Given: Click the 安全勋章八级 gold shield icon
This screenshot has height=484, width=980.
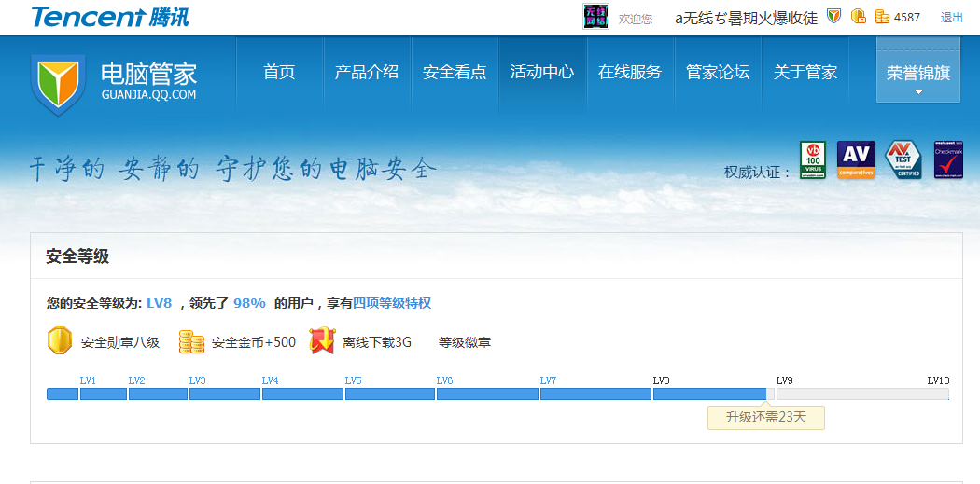Looking at the screenshot, I should point(60,341).
